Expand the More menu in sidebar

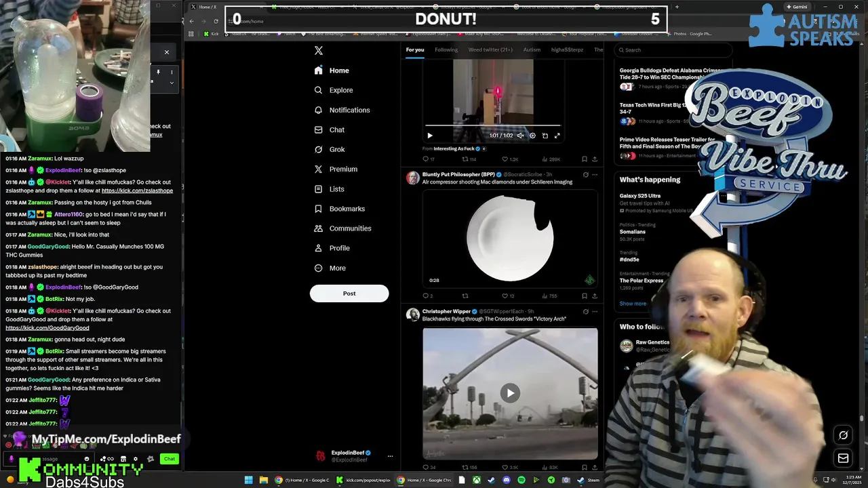pyautogui.click(x=330, y=268)
